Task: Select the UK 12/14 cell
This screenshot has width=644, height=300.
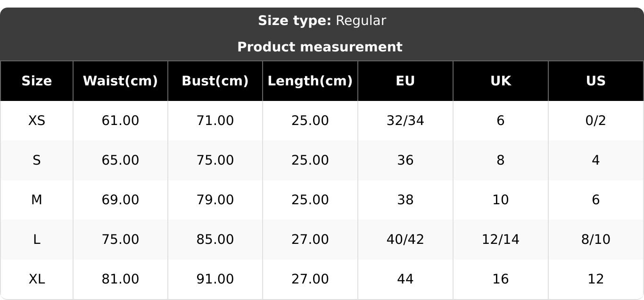Action: coord(500,240)
